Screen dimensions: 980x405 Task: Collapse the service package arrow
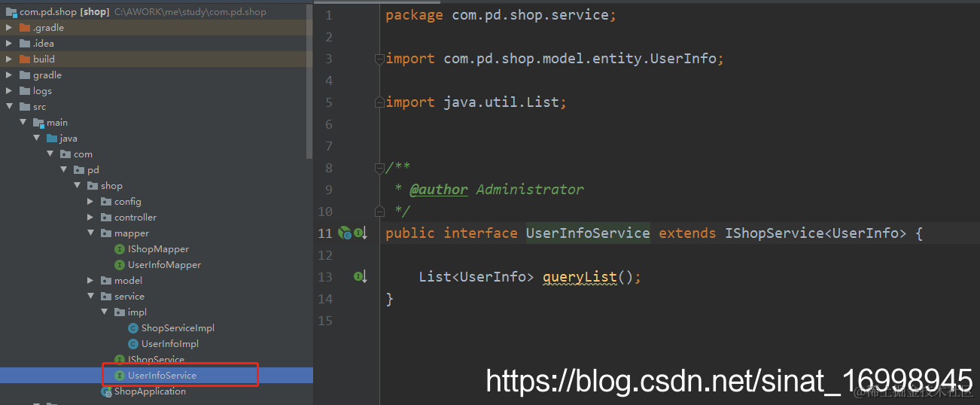(x=90, y=297)
